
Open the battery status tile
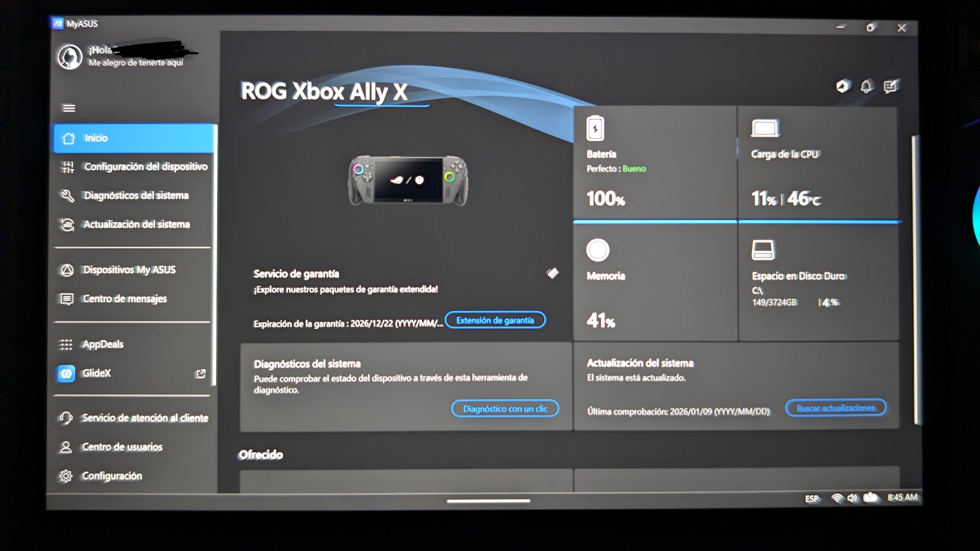pyautogui.click(x=654, y=164)
